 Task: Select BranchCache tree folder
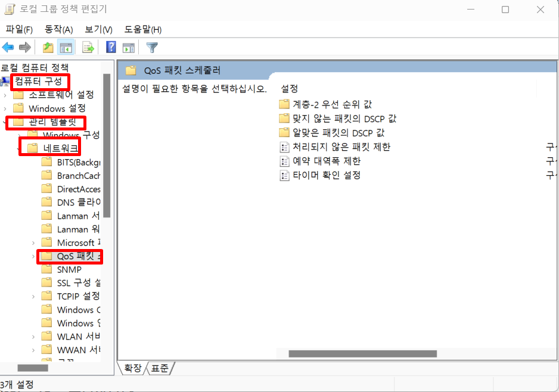[79, 176]
